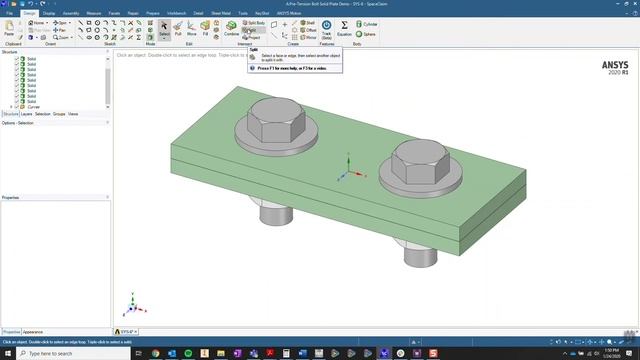Image resolution: width=640 pixels, height=360 pixels.
Task: Switch to the Groups panel tab
Action: [59, 114]
